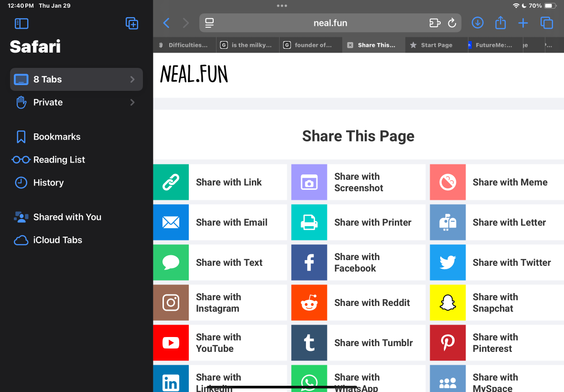This screenshot has height=392, width=564.
Task: Choose Share with Email label
Action: tap(232, 223)
